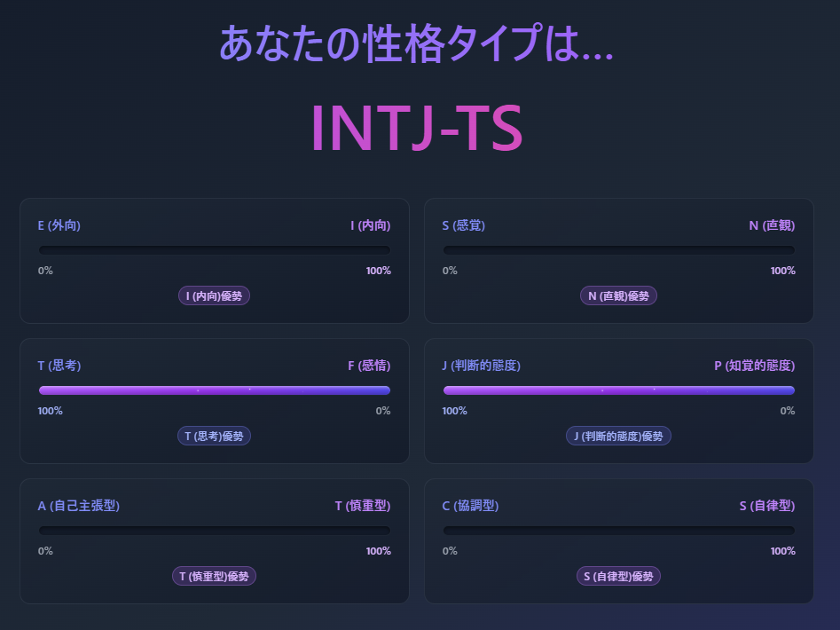Select the "S (自律型)優勢" badge
The height and width of the screenshot is (630, 840).
click(617, 576)
